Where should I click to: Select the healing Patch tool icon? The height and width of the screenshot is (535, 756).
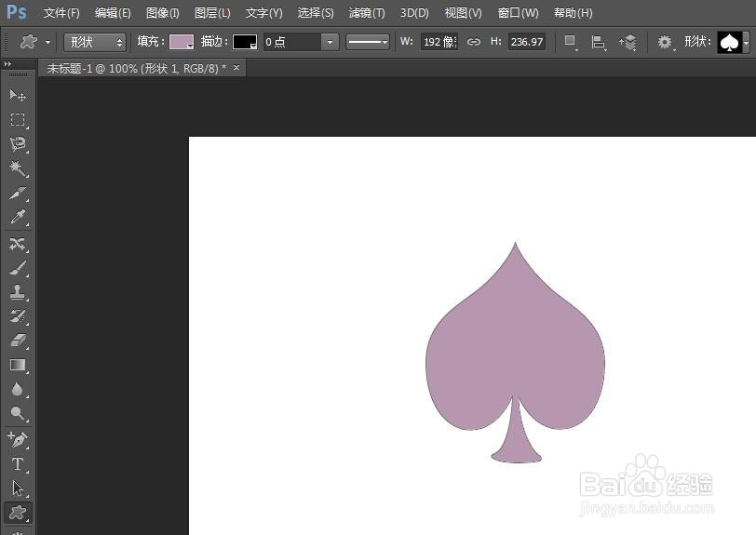pos(18,244)
